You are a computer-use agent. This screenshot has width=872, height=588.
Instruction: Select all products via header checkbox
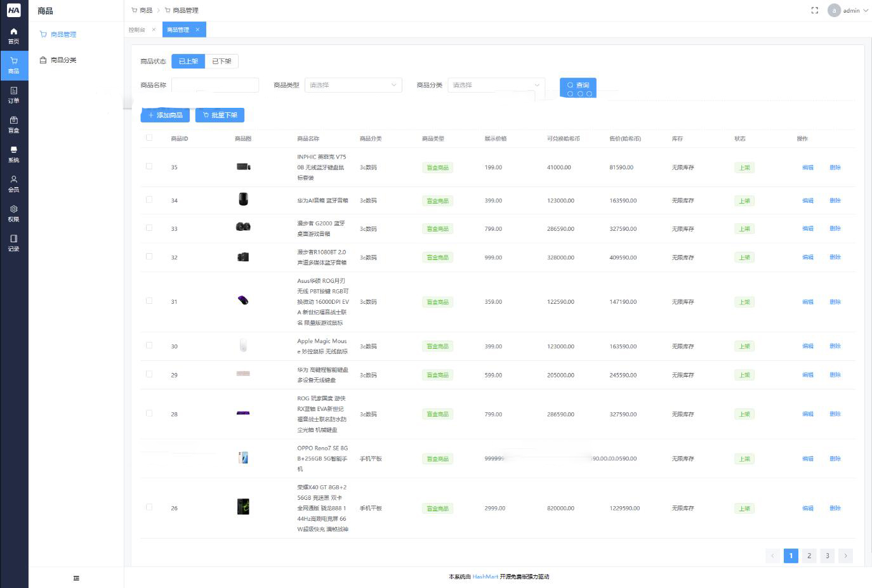point(149,138)
